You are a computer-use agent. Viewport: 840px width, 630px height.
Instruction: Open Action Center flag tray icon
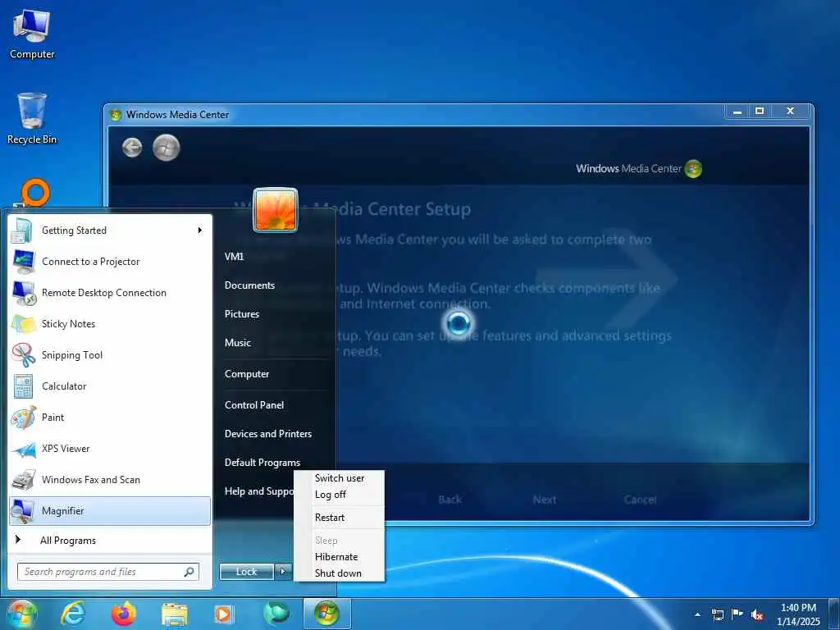tap(737, 614)
